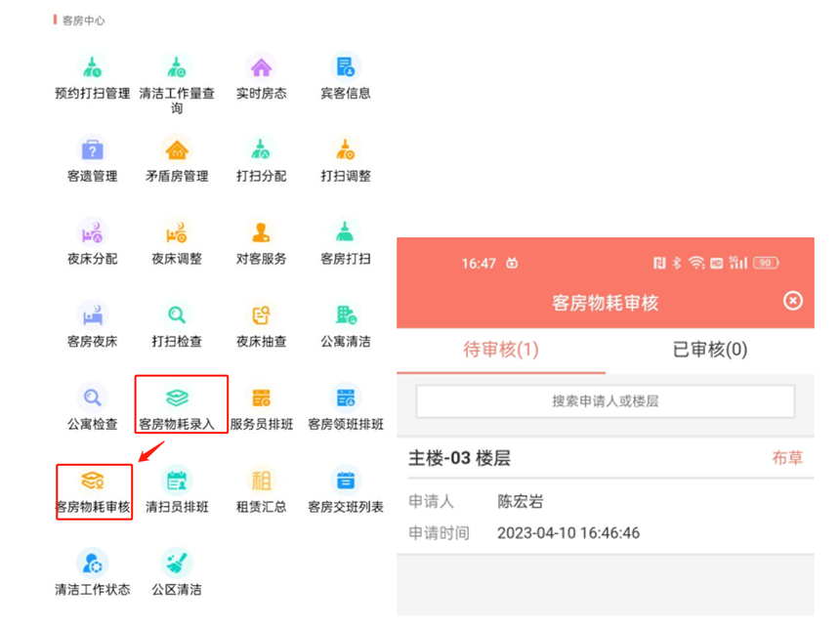840x628 pixels.
Task: Open 客房物耗录入 icon
Action: (177, 398)
